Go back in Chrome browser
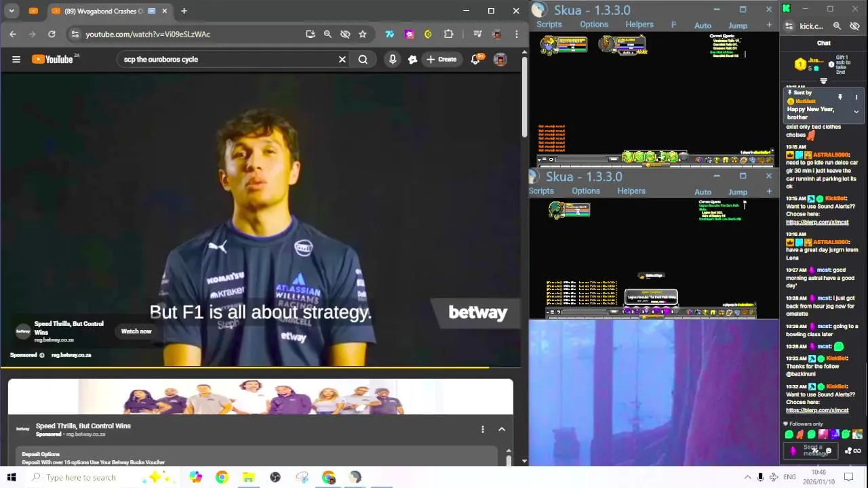Screen dimensions: 868x488 pyautogui.click(x=13, y=34)
